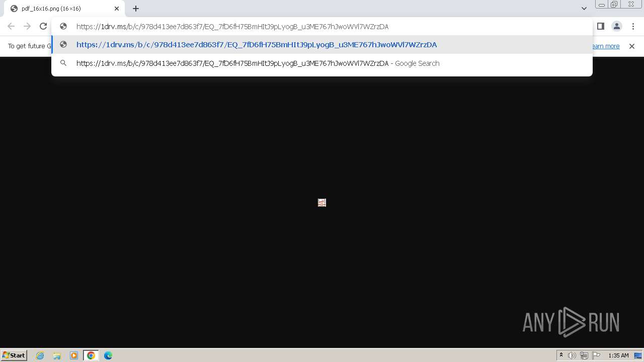Open Windows Media Player from taskbar

click(x=74, y=355)
